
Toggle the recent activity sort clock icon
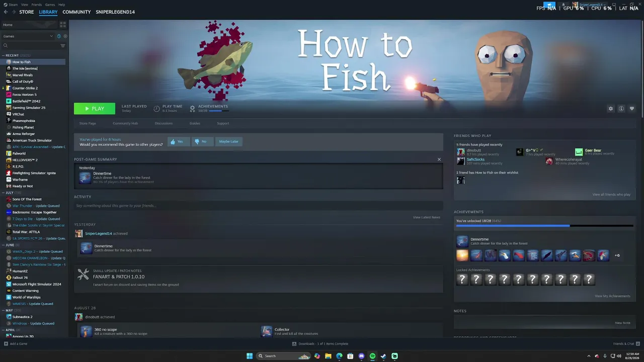coord(59,36)
